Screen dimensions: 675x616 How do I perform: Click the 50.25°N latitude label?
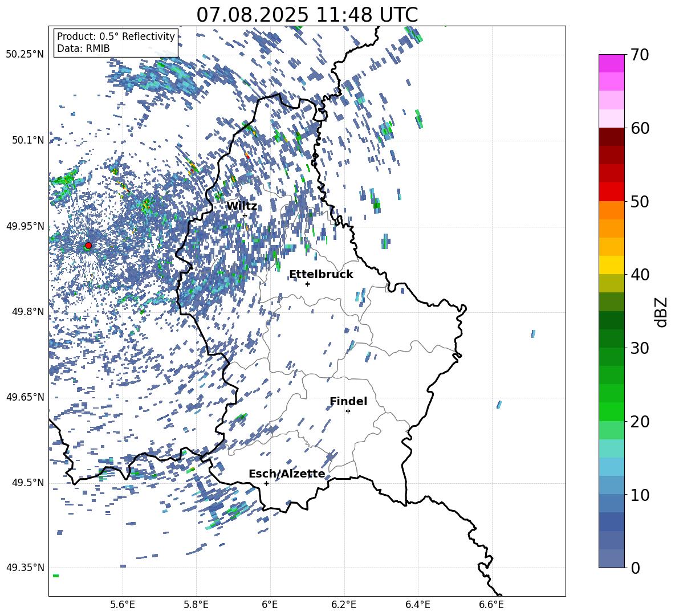pyautogui.click(x=25, y=55)
